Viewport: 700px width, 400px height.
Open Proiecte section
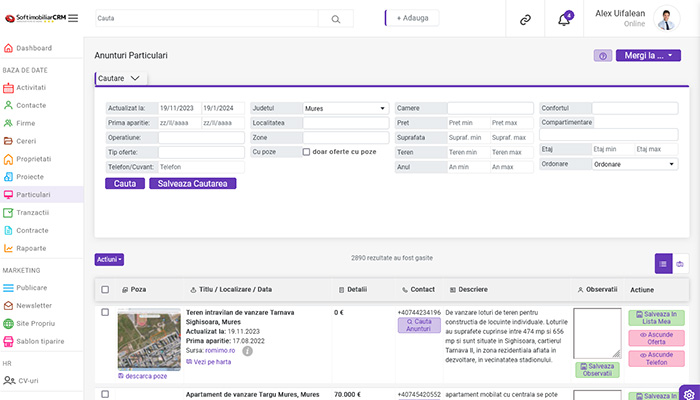(30, 177)
